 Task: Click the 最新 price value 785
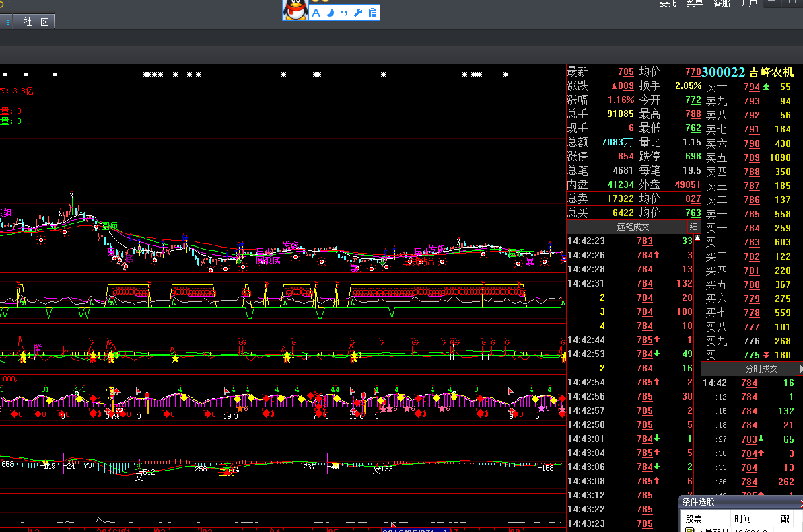point(626,71)
